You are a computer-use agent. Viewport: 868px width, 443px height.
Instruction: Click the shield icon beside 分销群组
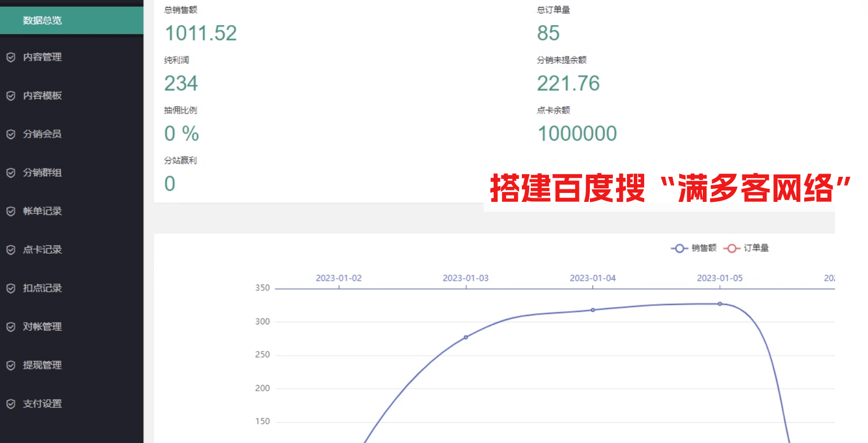(x=10, y=173)
